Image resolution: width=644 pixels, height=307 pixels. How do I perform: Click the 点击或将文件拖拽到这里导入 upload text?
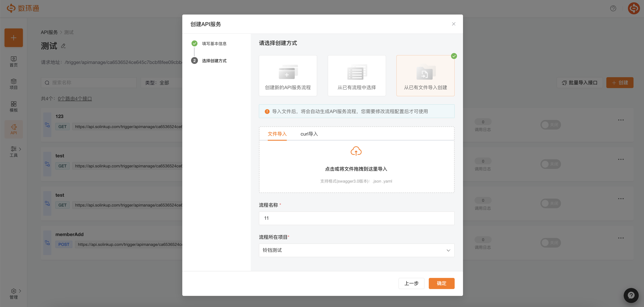(x=356, y=169)
